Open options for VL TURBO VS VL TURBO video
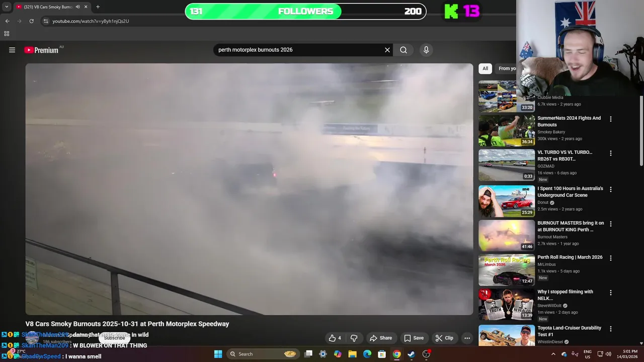This screenshot has height=362, width=644. click(x=611, y=153)
